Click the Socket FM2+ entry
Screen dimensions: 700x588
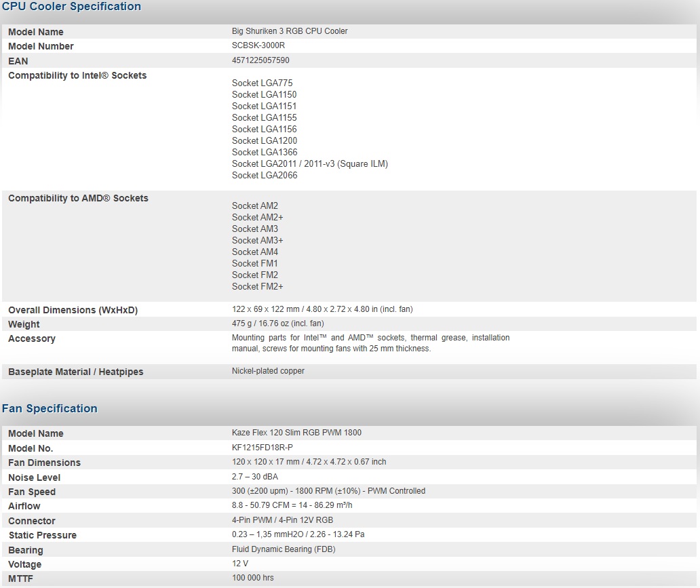click(x=257, y=286)
